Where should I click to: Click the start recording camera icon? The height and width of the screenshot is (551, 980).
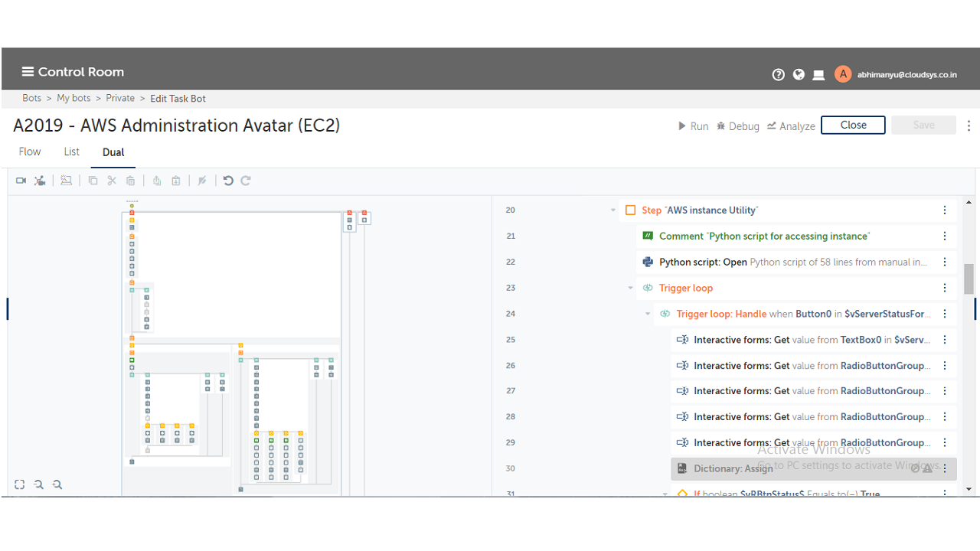pyautogui.click(x=21, y=181)
